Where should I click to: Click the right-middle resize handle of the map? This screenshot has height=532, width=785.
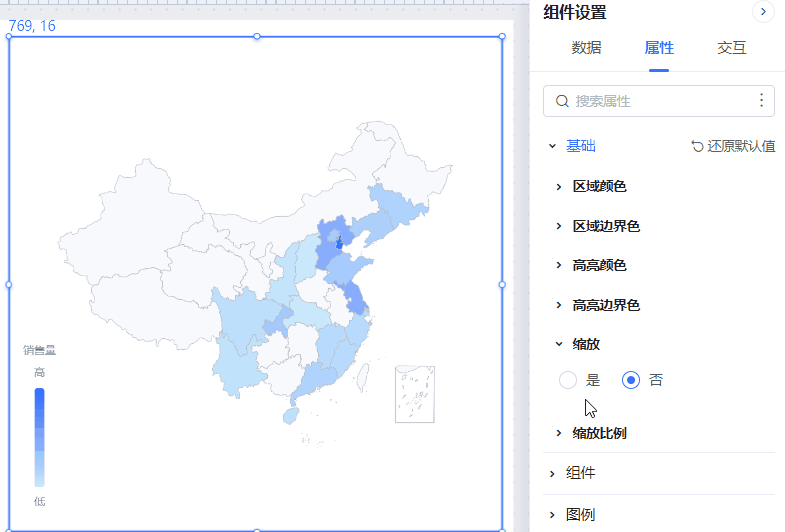click(502, 285)
